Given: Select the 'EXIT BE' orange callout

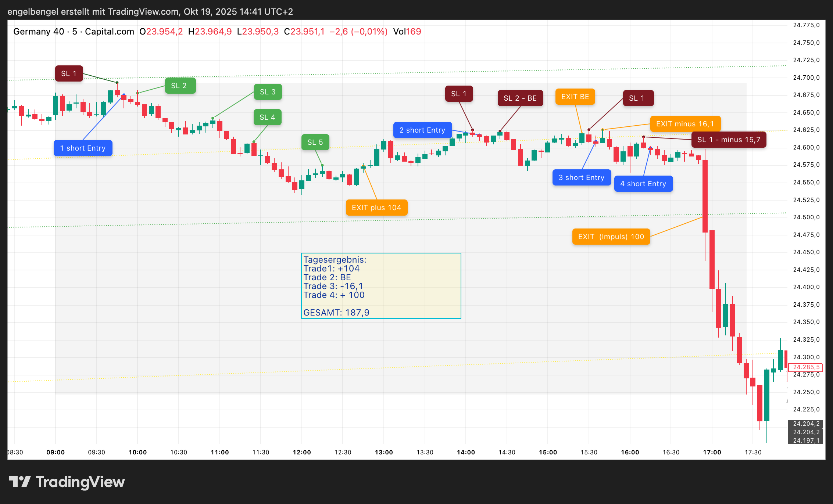Looking at the screenshot, I should tap(575, 97).
